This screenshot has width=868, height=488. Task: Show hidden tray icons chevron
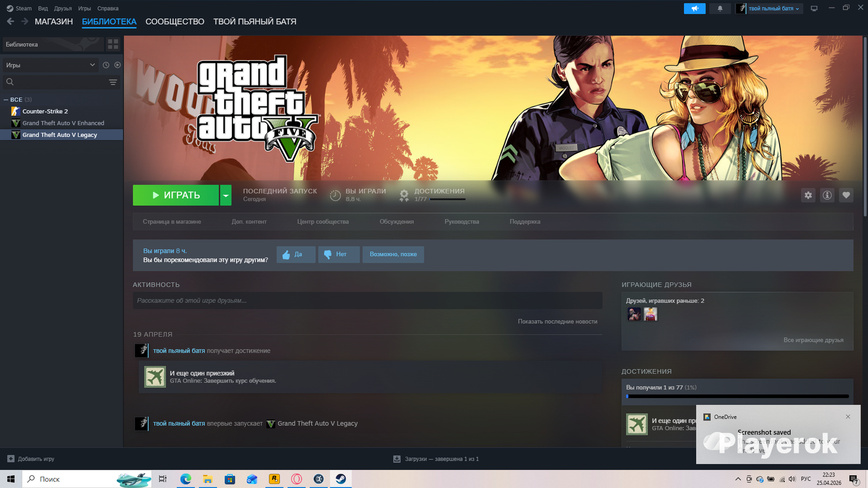(738, 479)
